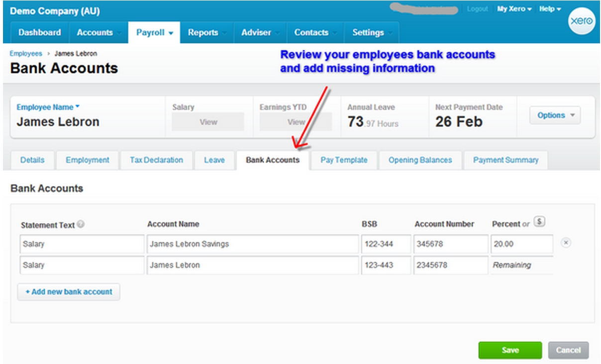Open the Reports menu
Screen dimensions: 601x364
(x=203, y=33)
